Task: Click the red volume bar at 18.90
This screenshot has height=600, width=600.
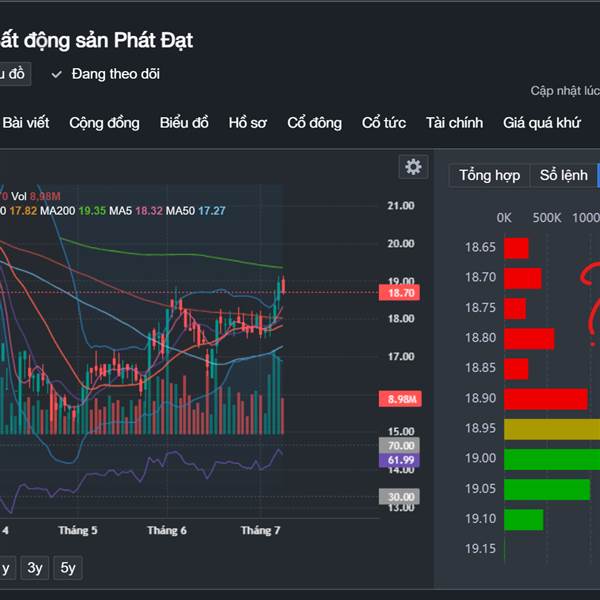Action: pyautogui.click(x=546, y=399)
